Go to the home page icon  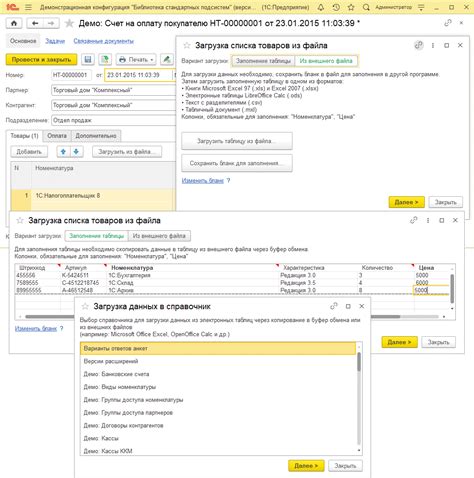click(x=14, y=23)
